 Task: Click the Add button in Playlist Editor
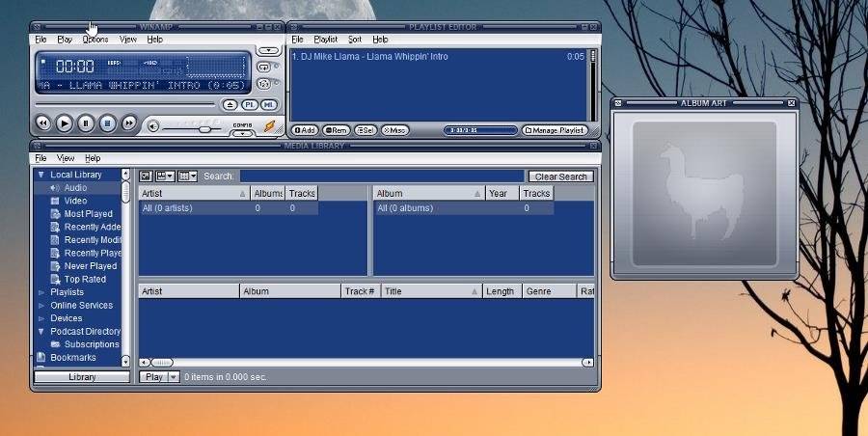pos(305,130)
